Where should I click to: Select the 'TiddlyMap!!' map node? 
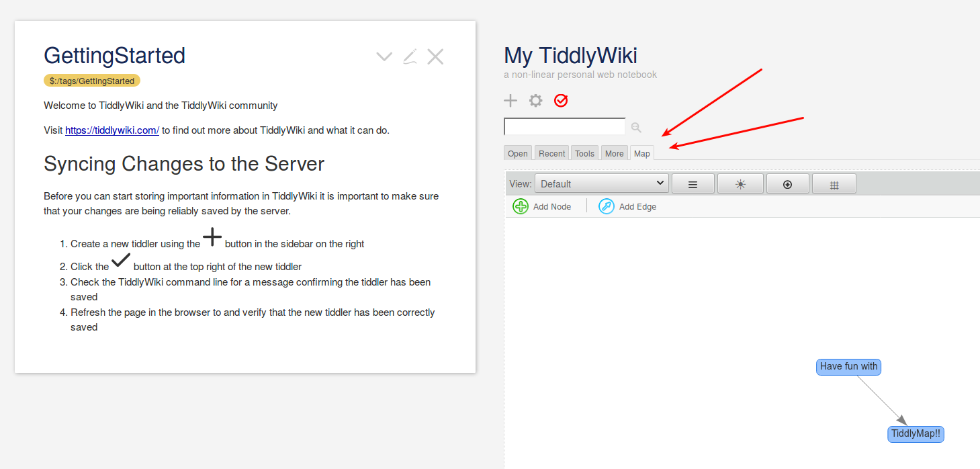point(916,434)
